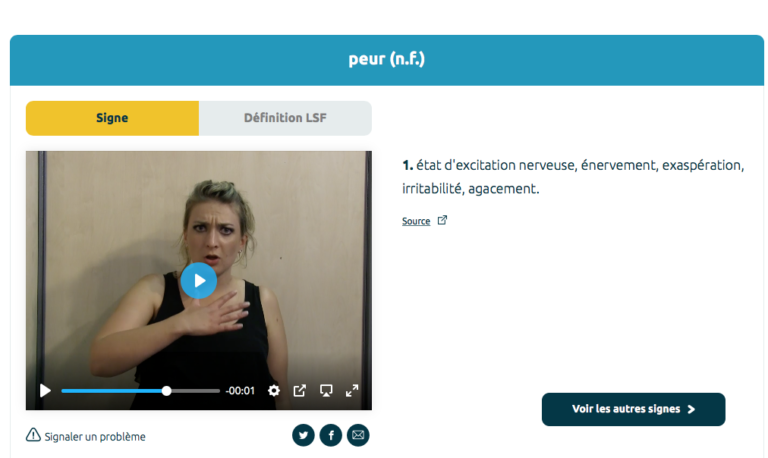Share the sign on Twitter

tap(303, 435)
